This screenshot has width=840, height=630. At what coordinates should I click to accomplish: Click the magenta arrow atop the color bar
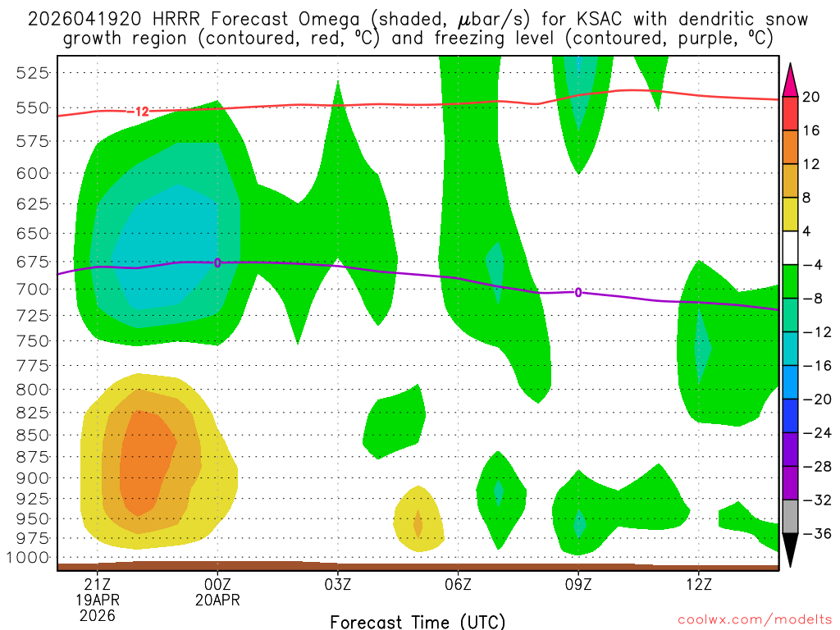(x=790, y=80)
